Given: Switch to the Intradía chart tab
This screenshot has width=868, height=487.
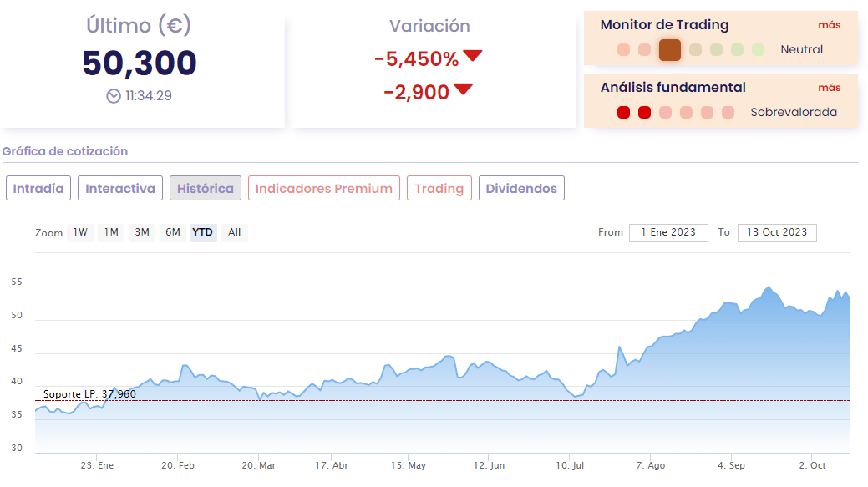Looking at the screenshot, I should tap(38, 189).
